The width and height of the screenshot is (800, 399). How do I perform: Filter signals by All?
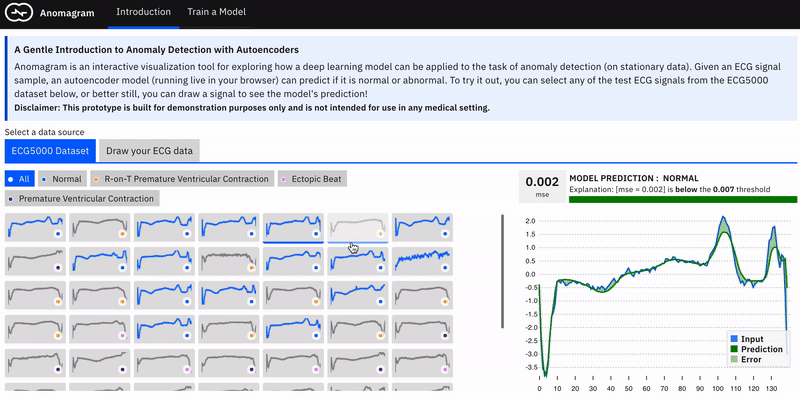pyautogui.click(x=19, y=179)
